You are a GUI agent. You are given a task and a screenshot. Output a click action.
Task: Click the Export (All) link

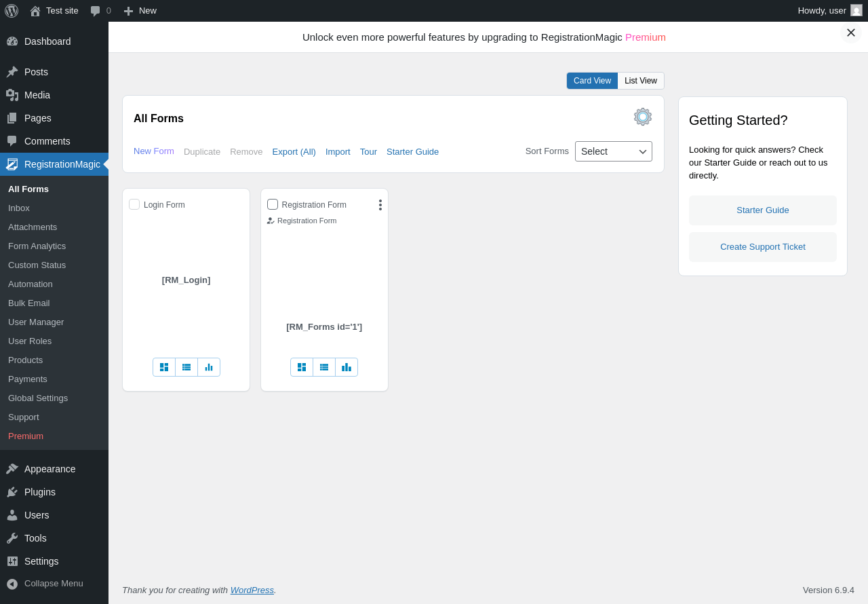(294, 151)
